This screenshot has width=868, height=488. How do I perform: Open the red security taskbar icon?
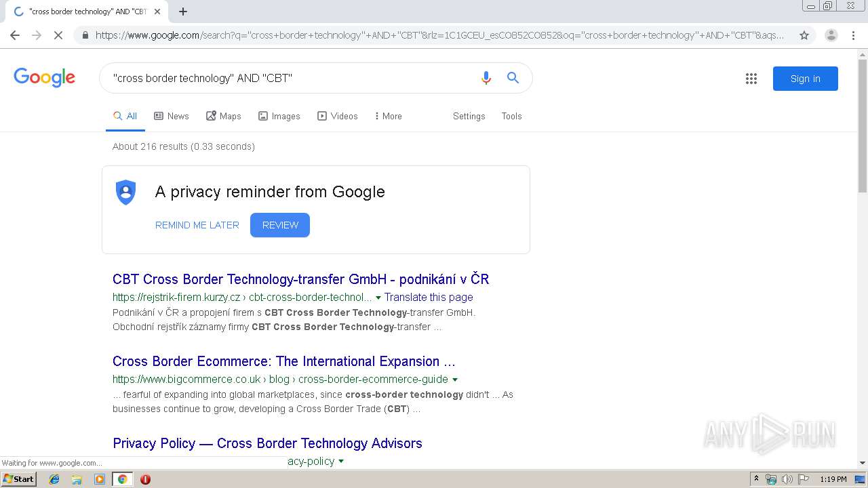pyautogui.click(x=145, y=479)
